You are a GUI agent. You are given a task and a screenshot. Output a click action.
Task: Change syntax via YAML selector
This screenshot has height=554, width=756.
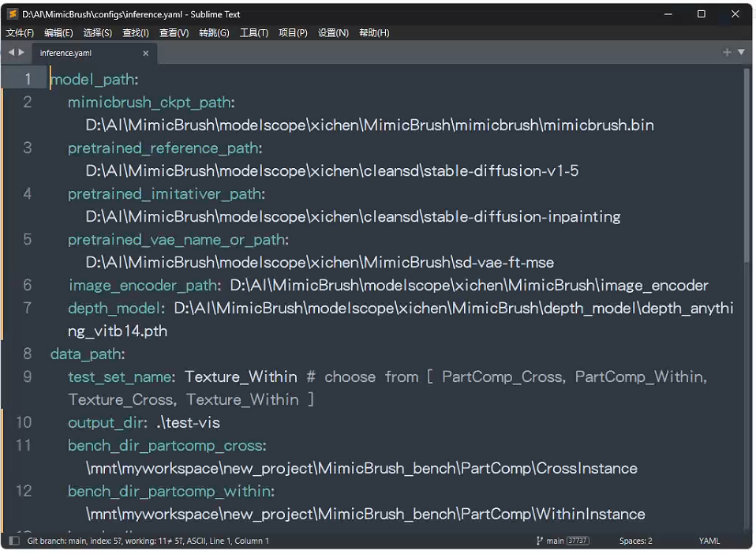[x=709, y=541]
